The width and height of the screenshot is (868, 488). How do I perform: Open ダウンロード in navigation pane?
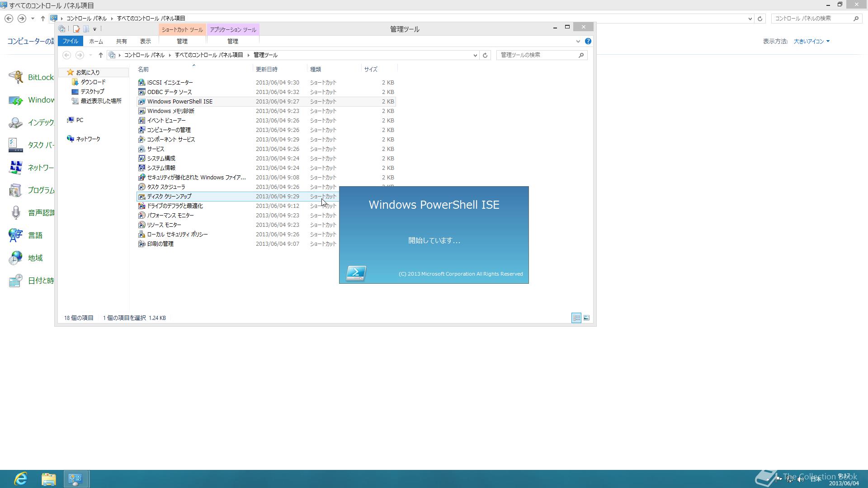[93, 82]
